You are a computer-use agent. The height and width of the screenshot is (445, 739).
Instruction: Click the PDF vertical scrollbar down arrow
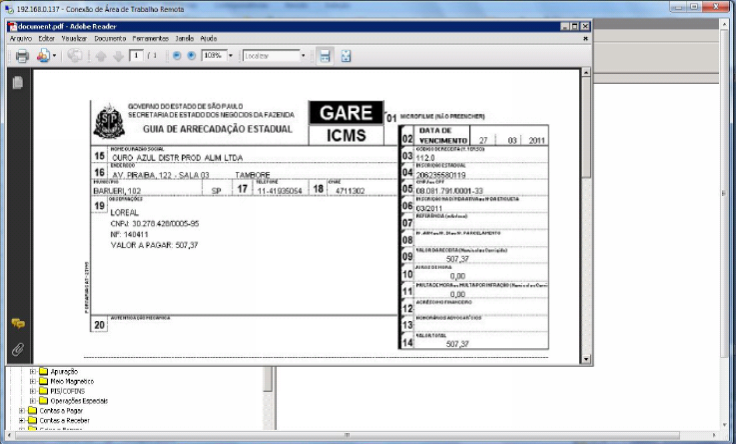586,359
